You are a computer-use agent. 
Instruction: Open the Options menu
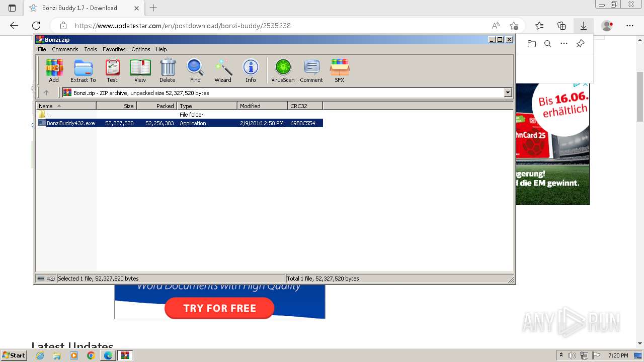click(x=141, y=49)
